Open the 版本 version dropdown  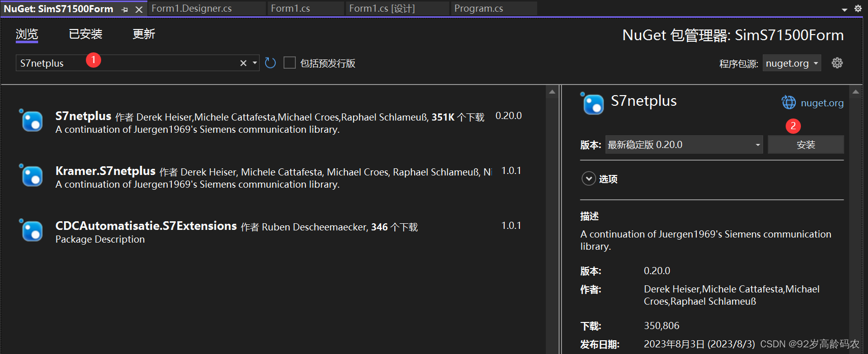click(x=684, y=144)
